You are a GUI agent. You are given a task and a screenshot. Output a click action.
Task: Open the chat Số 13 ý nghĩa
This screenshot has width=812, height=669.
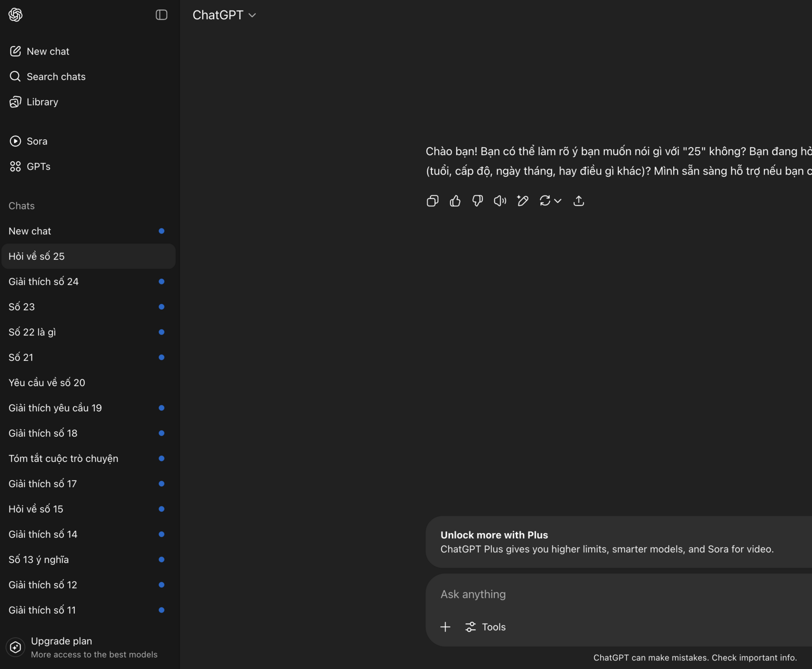(x=89, y=559)
